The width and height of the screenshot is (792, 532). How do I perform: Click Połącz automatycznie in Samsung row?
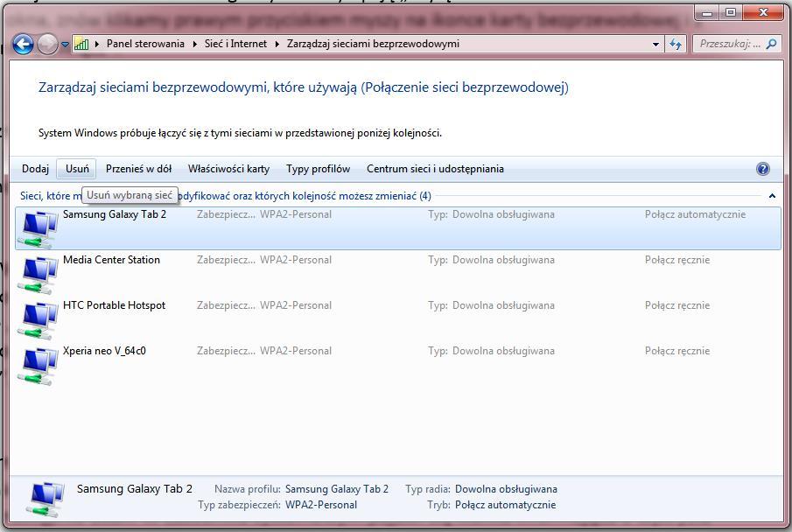coord(695,214)
